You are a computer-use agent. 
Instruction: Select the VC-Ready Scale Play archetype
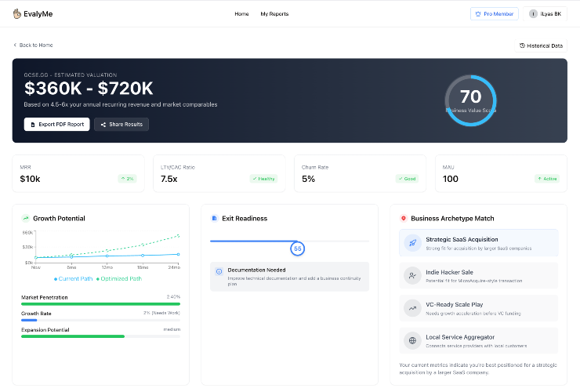click(479, 308)
